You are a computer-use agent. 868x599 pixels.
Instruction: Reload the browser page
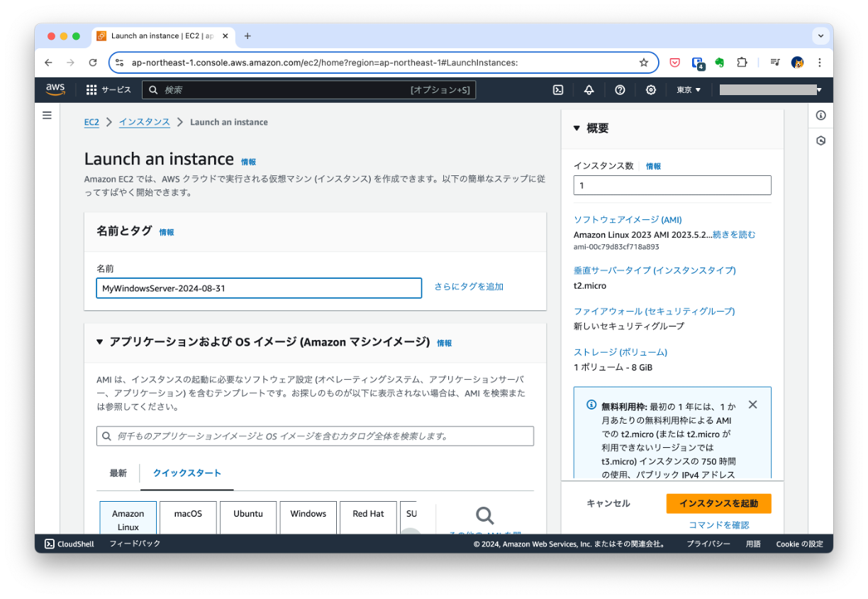tap(92, 62)
